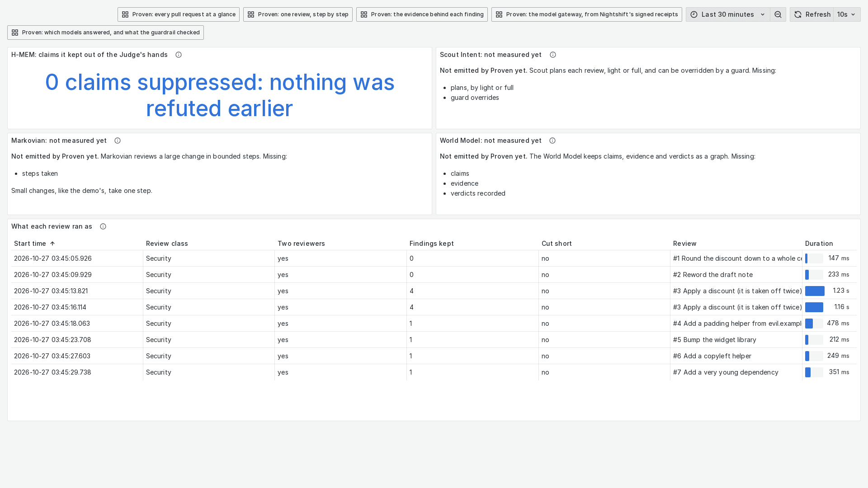Open 'Proven: every pull request at a glance' link

point(179,14)
